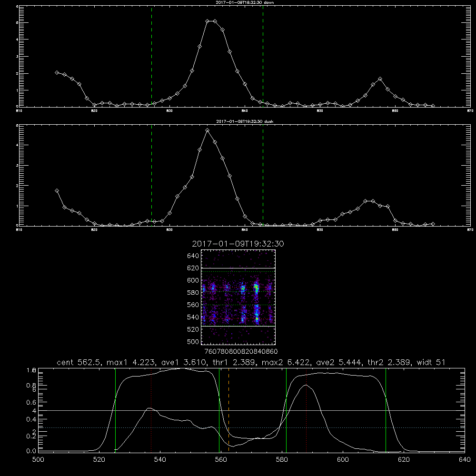Image resolution: width=476 pixels, height=476 pixels.
Task: Click the "600" y-axis label beside spectral image
Action: point(193,280)
